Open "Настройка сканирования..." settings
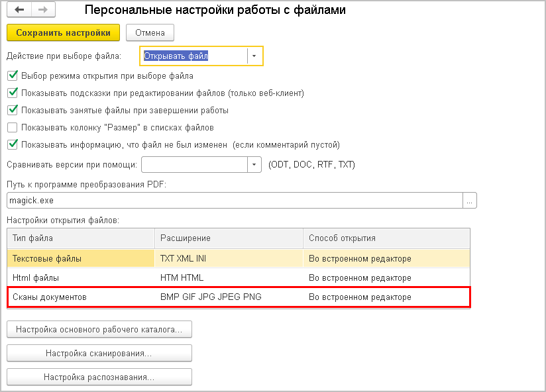 [x=99, y=353]
